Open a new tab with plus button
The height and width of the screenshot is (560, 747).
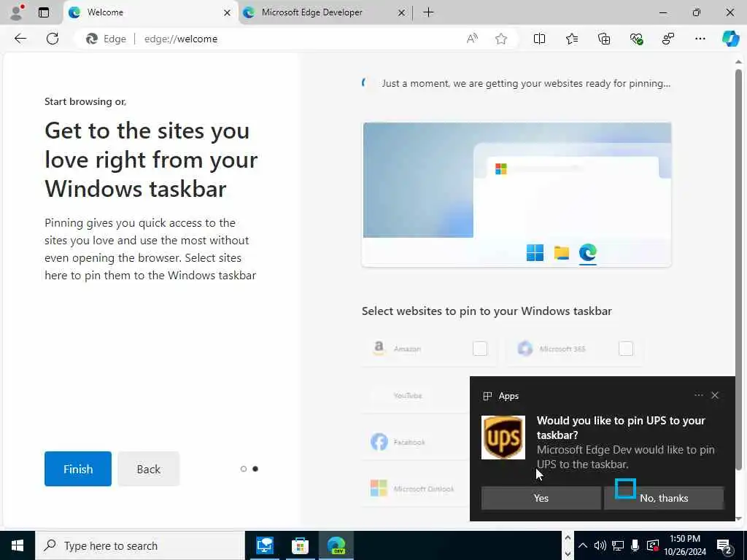(x=428, y=12)
